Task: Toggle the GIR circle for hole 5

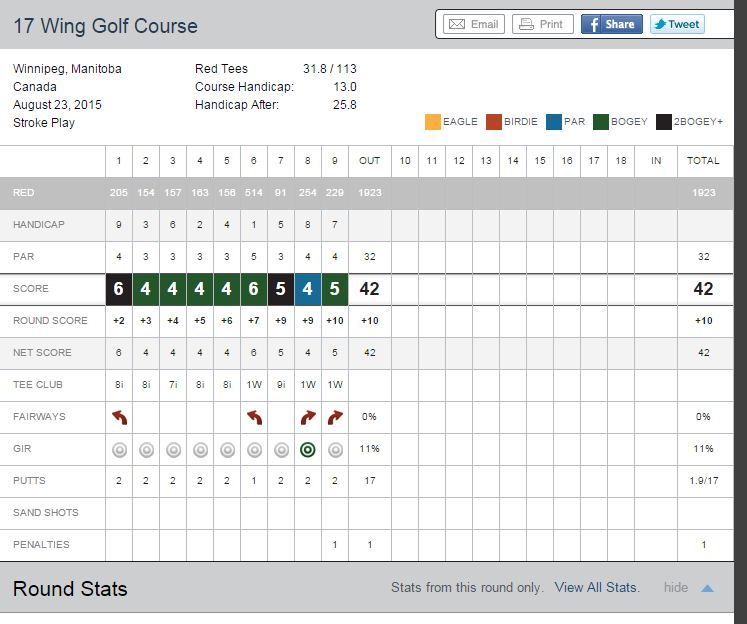Action: tap(227, 449)
